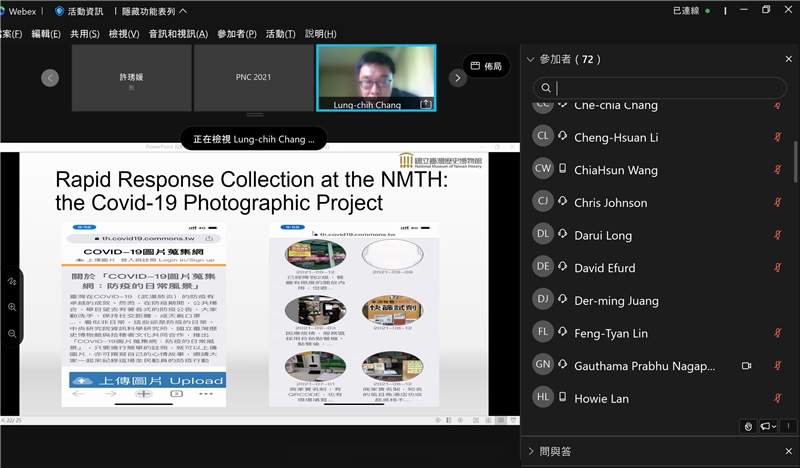The width and height of the screenshot is (800, 468).
Task: Toggle mute icon for Gauthama Prabhu Nagap...
Action: 778,365
